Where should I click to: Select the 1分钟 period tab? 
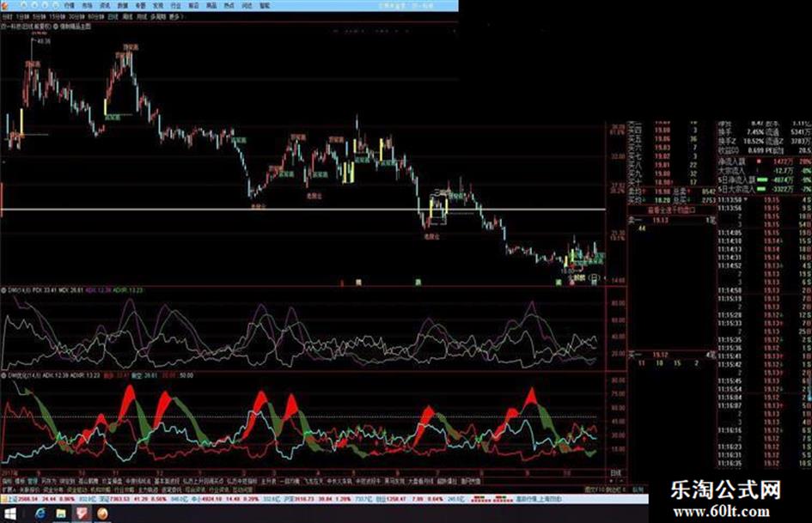[23, 17]
